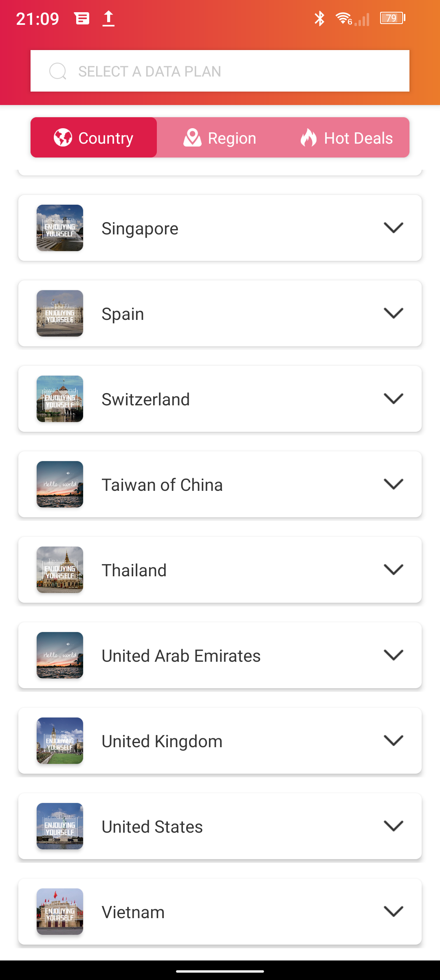Tap the globe icon on Country tab
Image resolution: width=440 pixels, height=980 pixels.
point(63,138)
